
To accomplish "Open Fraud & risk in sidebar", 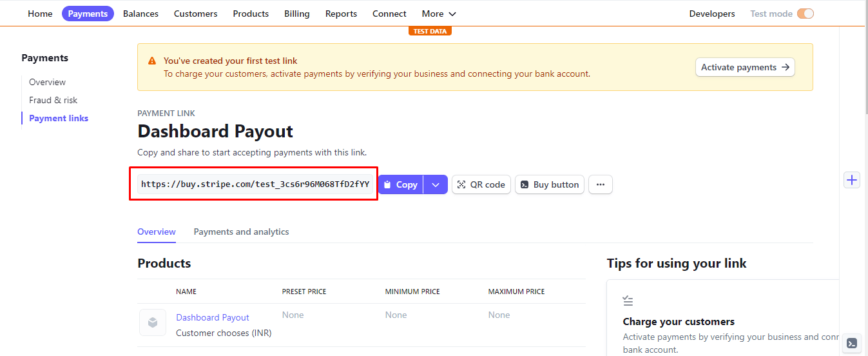I will 53,100.
